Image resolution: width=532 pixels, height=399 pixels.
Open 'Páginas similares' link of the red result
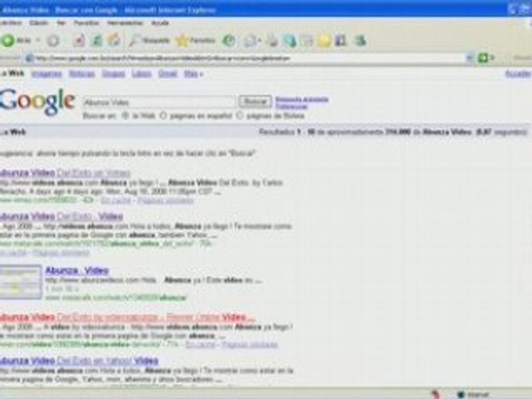click(x=249, y=345)
